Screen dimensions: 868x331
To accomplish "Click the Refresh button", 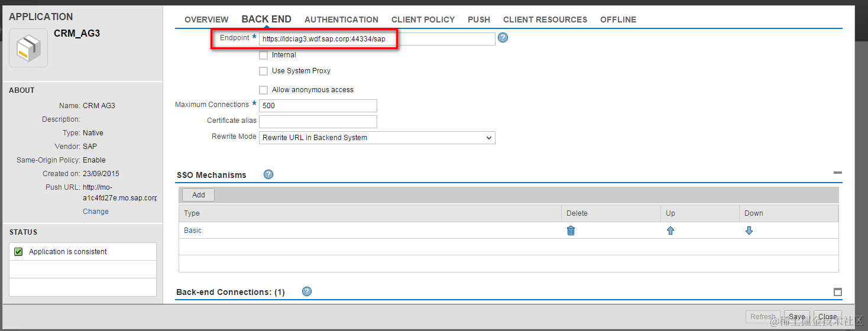I will pos(763,317).
